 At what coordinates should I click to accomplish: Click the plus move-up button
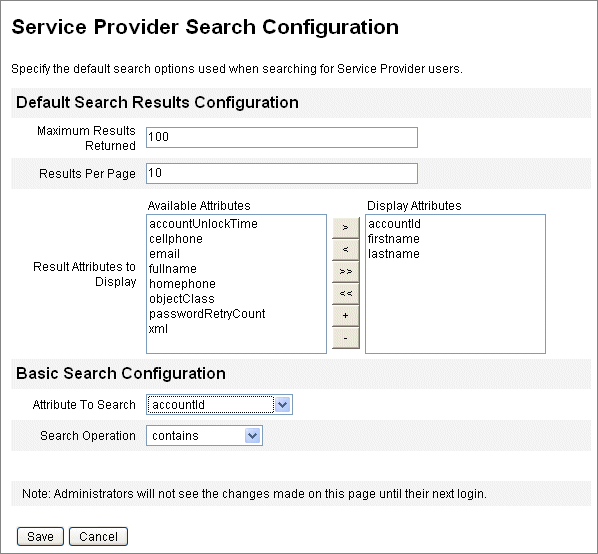(x=346, y=316)
